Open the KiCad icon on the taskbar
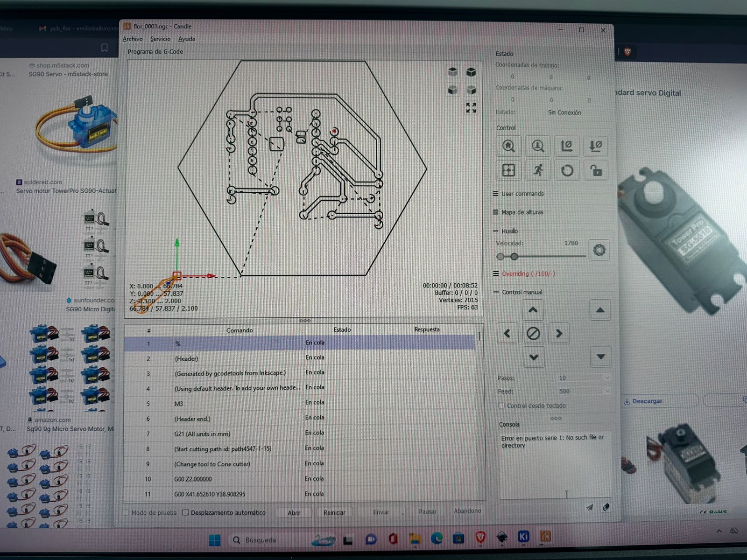 [523, 537]
